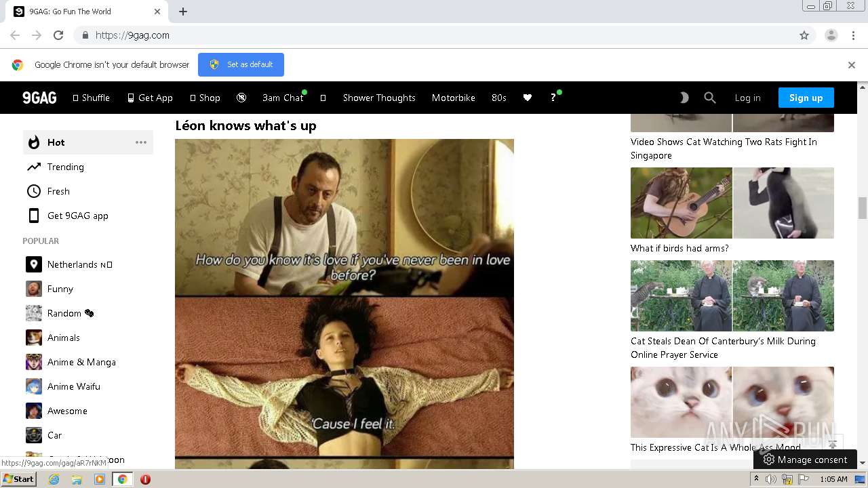
Task: Reload the page
Action: coord(58,35)
